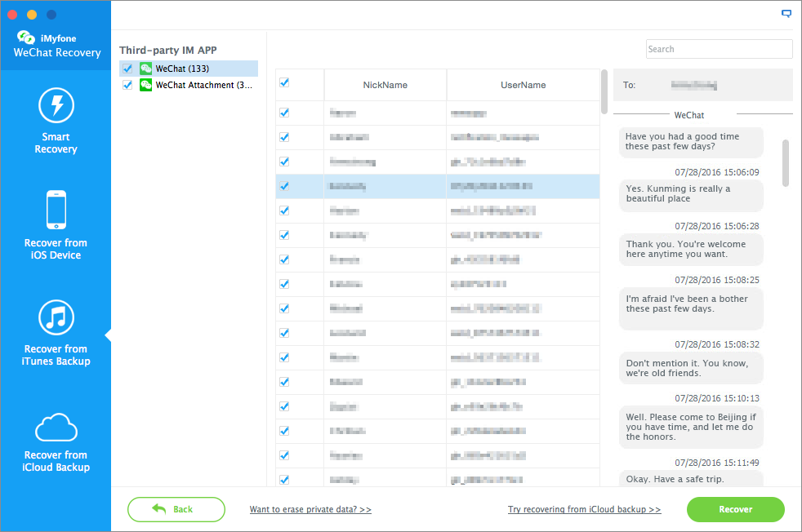Uncheck the WeChat Attachment checkbox
This screenshot has height=532, width=802.
coord(127,85)
